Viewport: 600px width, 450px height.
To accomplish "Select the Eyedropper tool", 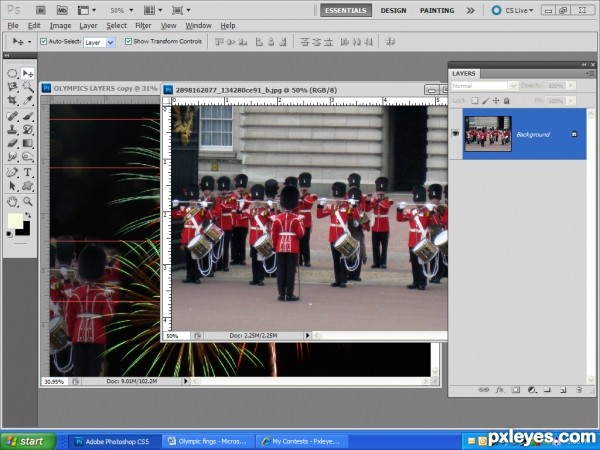I will (x=28, y=101).
